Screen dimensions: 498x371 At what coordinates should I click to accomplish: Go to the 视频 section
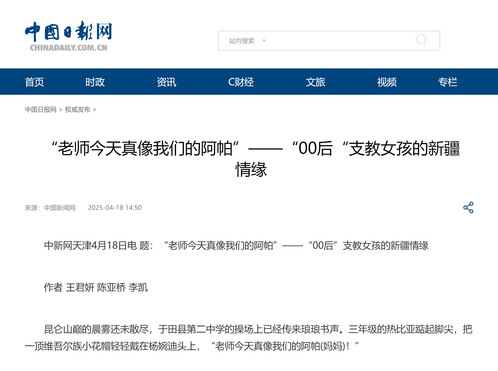pyautogui.click(x=387, y=82)
